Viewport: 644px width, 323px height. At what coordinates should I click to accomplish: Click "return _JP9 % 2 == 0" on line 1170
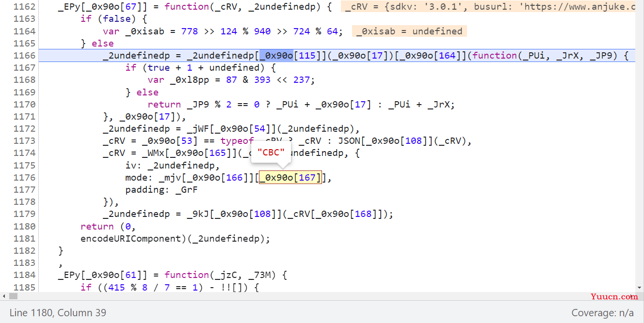(x=204, y=104)
